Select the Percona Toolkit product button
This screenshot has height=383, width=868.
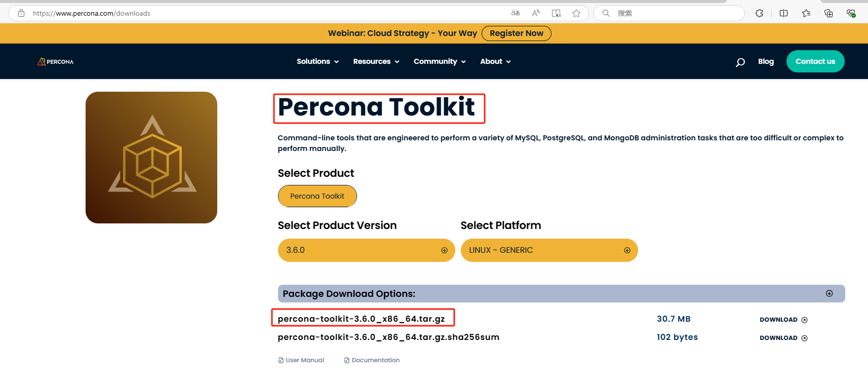click(x=317, y=196)
